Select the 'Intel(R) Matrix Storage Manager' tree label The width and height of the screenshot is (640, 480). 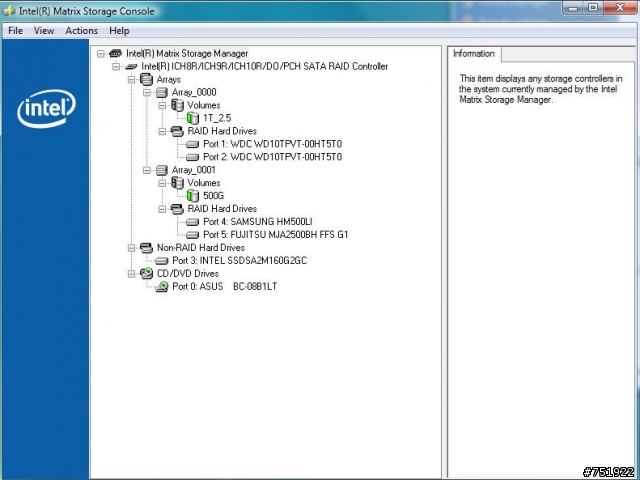[187, 53]
